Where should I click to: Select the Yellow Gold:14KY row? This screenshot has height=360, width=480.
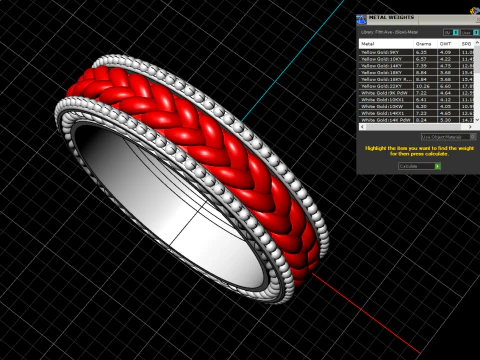[x=417, y=66]
